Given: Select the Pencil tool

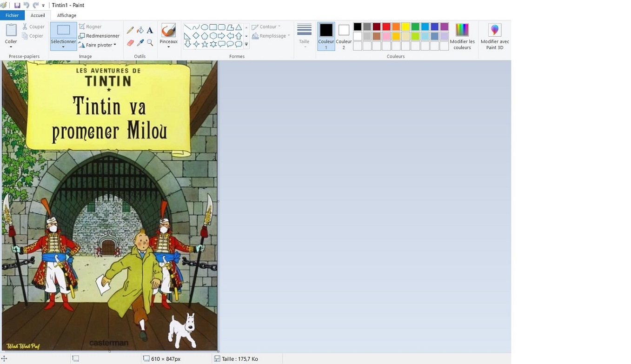Looking at the screenshot, I should [130, 30].
